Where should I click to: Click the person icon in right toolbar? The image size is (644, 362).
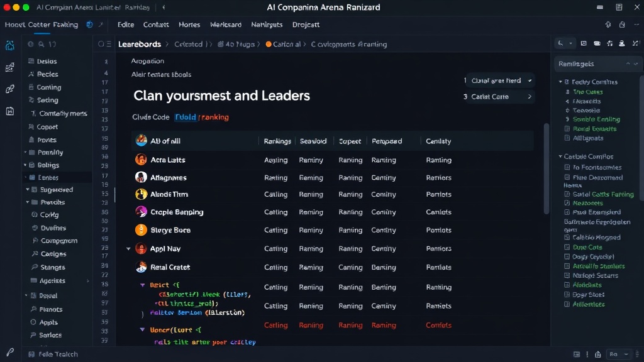pos(622,43)
